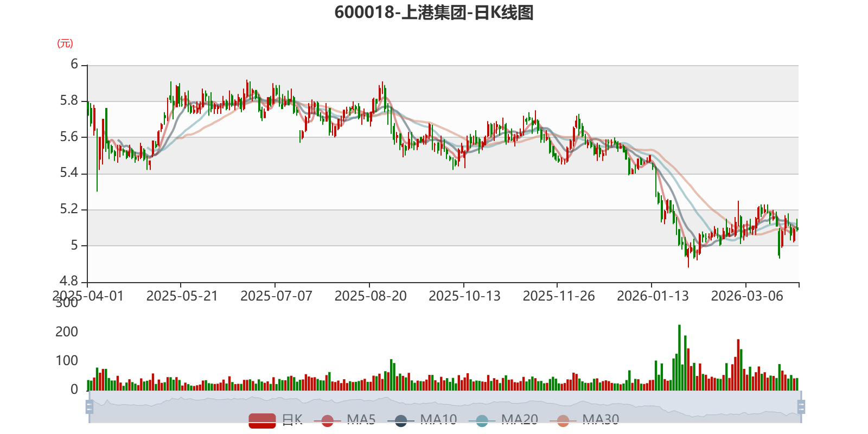Screen dimensions: 868x434
Task: Click the 2025-08-20 date label
Action: [371, 296]
